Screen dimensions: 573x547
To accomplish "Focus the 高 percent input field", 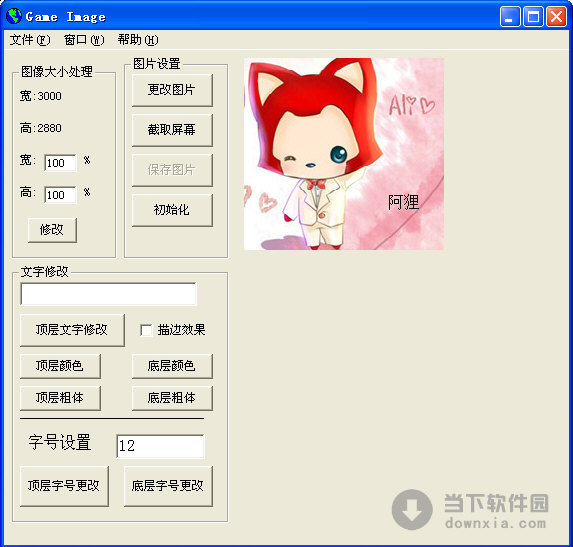I will [60, 195].
